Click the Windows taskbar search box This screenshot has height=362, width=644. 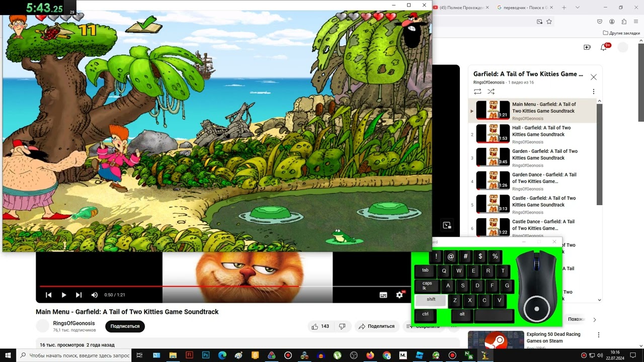(75, 355)
